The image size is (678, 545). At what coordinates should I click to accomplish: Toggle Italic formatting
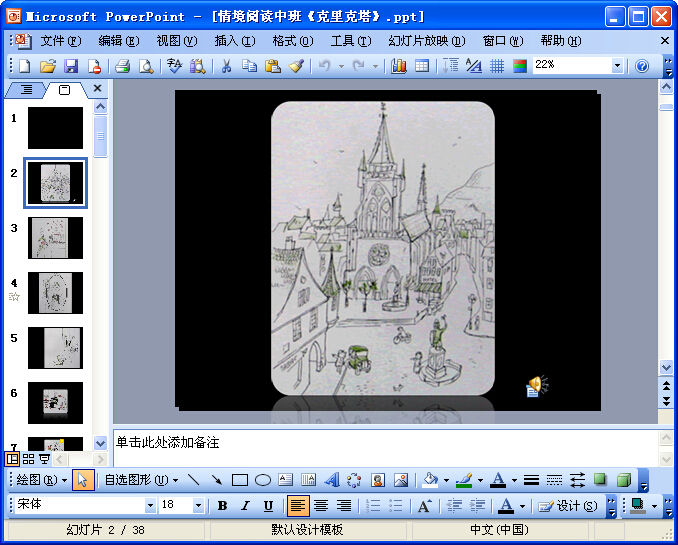[x=245, y=505]
